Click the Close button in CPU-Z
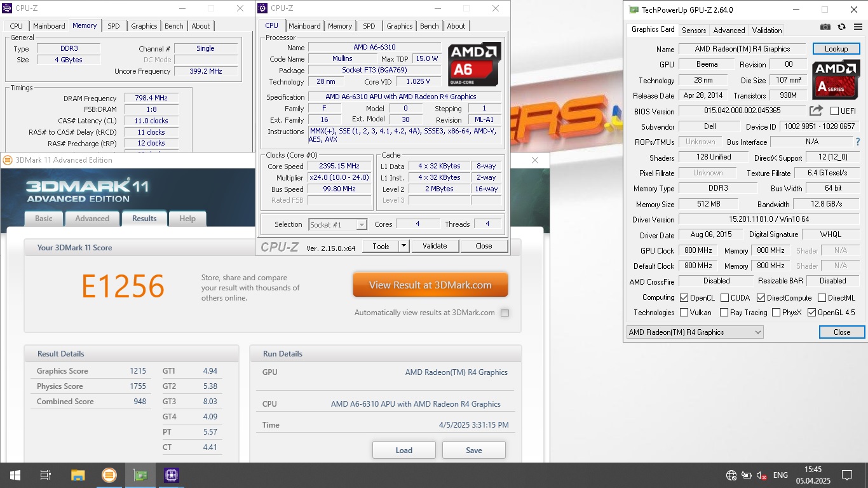Viewport: 868px width, 488px height. coord(484,246)
